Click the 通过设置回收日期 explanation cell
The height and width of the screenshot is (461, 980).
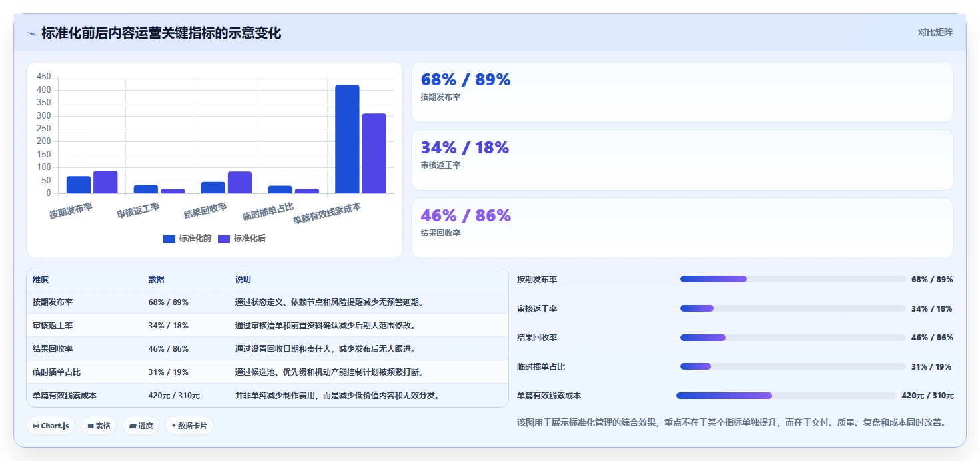327,349
